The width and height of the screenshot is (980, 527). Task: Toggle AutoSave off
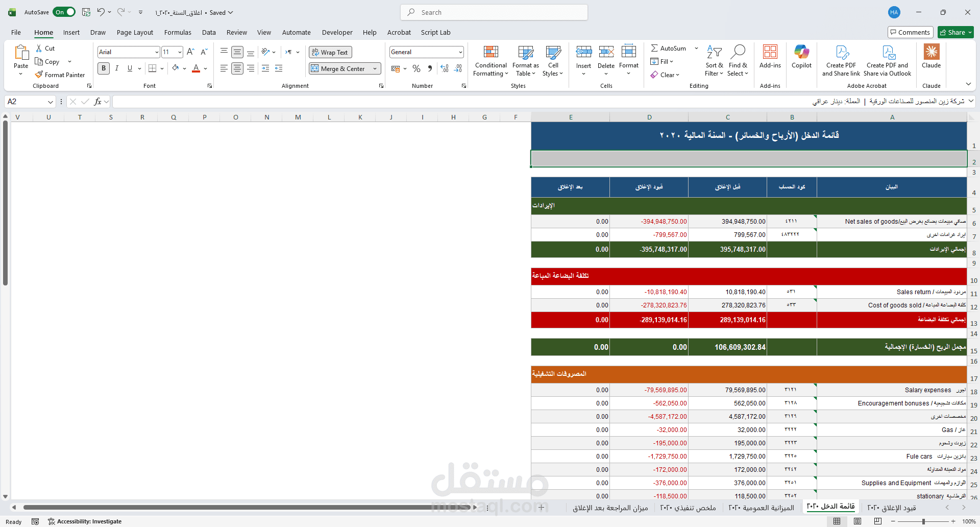point(64,12)
